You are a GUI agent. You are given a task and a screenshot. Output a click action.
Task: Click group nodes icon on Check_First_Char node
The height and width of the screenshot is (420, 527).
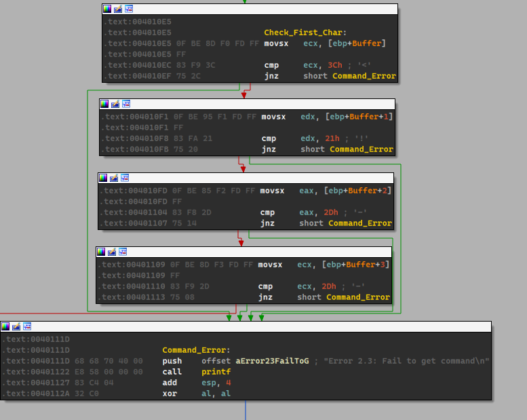[129, 9]
